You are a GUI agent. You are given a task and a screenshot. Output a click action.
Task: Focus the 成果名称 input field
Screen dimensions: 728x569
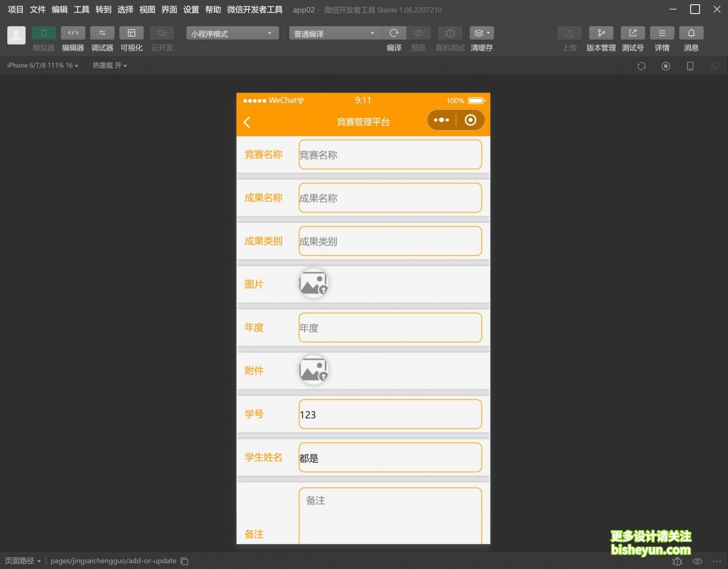point(390,198)
